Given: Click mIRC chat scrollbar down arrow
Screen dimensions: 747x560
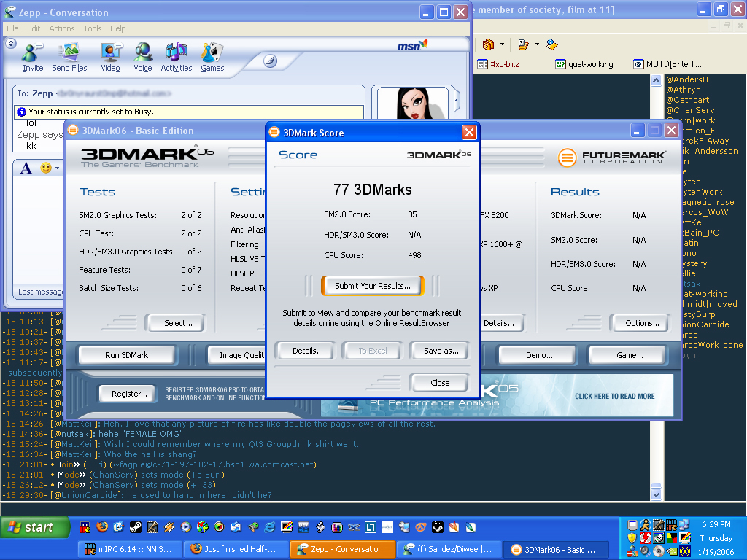Looking at the screenshot, I should pos(656,495).
